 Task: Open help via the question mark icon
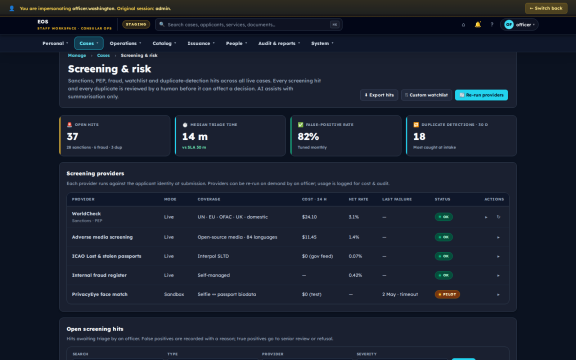(492, 25)
